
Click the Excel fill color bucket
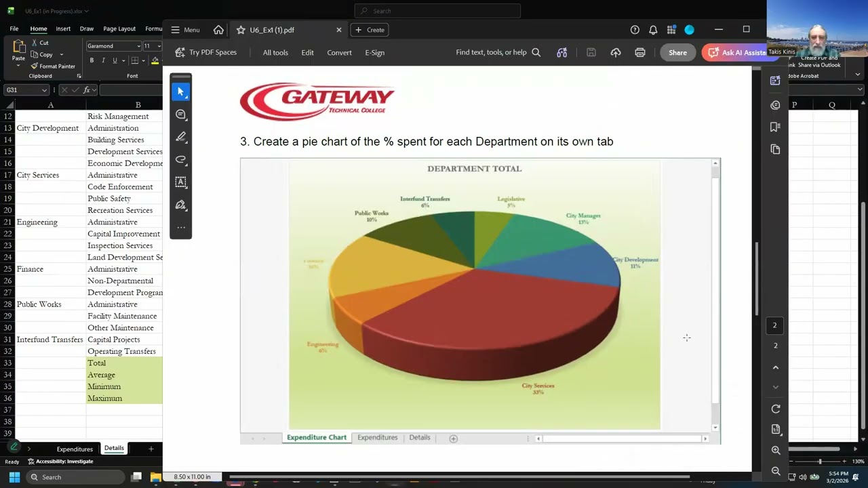coord(155,60)
